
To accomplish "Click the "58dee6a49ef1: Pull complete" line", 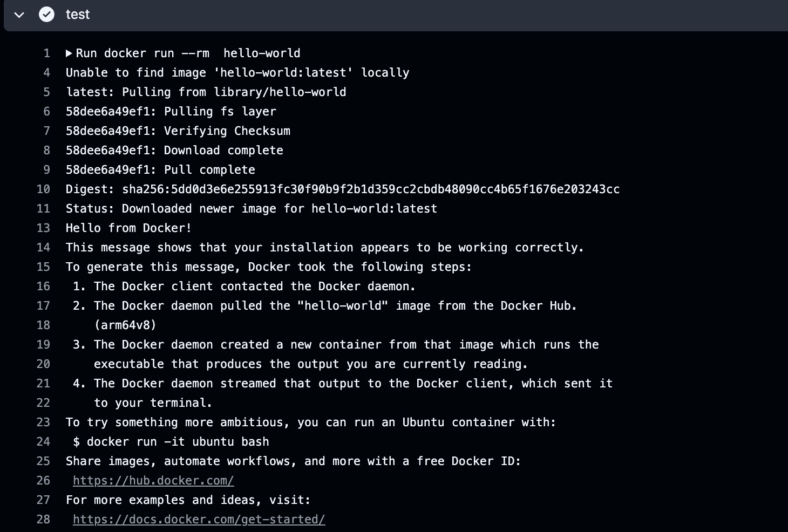I will pyautogui.click(x=160, y=170).
